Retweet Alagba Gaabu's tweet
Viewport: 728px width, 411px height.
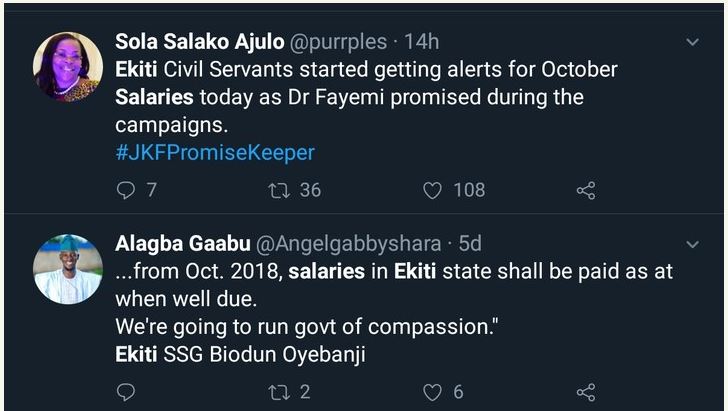(279, 393)
